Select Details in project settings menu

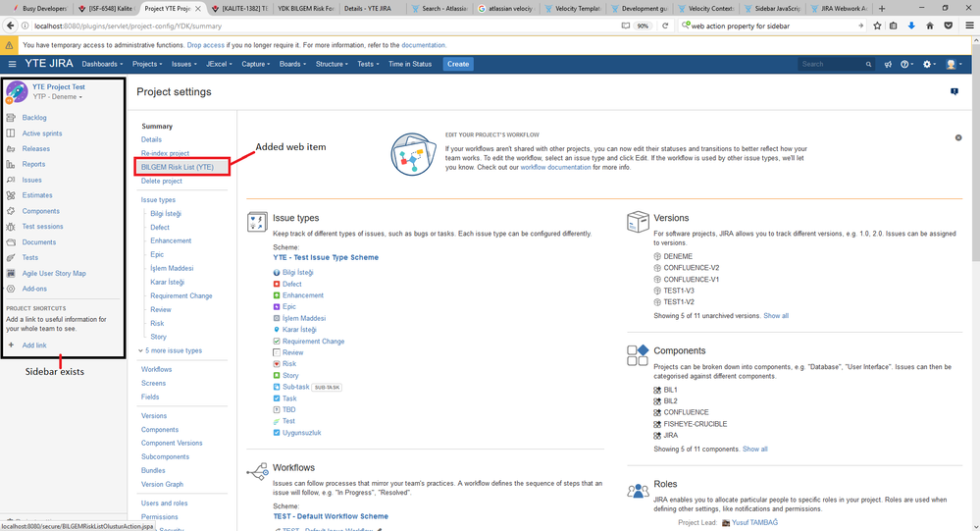[x=151, y=140]
